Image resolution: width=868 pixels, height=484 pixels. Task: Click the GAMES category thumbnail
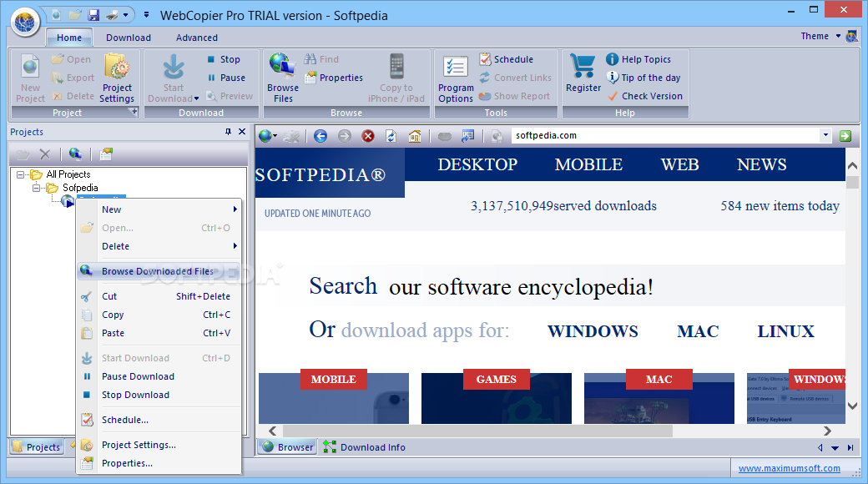tap(496, 396)
